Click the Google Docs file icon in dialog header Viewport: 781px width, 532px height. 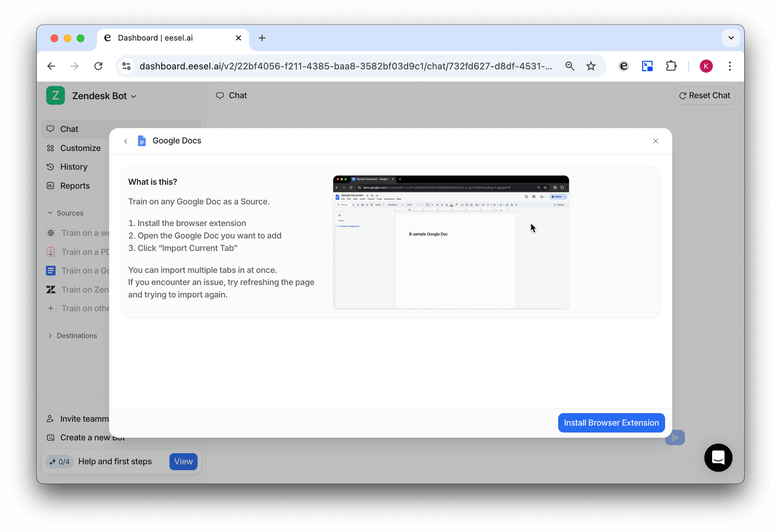142,141
